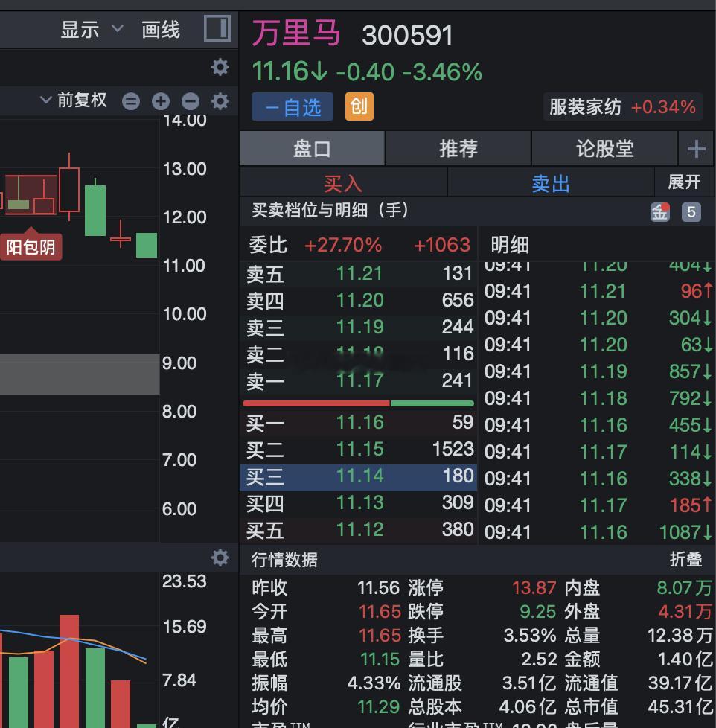Viewport: 716px width, 728px height.
Task: Open settings gear beside 前复权 zoom controls
Action: (220, 100)
